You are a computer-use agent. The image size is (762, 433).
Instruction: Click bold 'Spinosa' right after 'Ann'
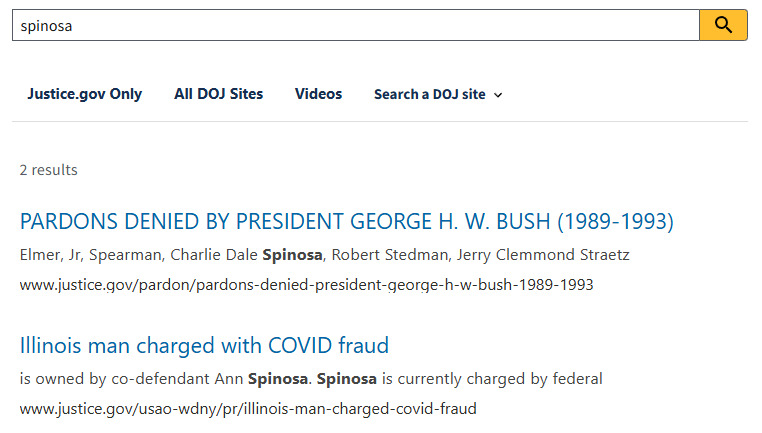[x=278, y=379]
